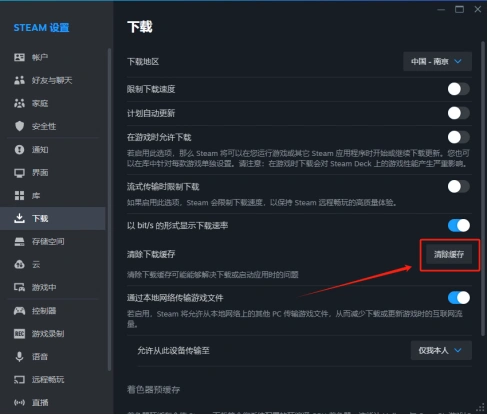Open the 帐户 account icon in the sidebar
The width and height of the screenshot is (488, 415).
[19, 57]
